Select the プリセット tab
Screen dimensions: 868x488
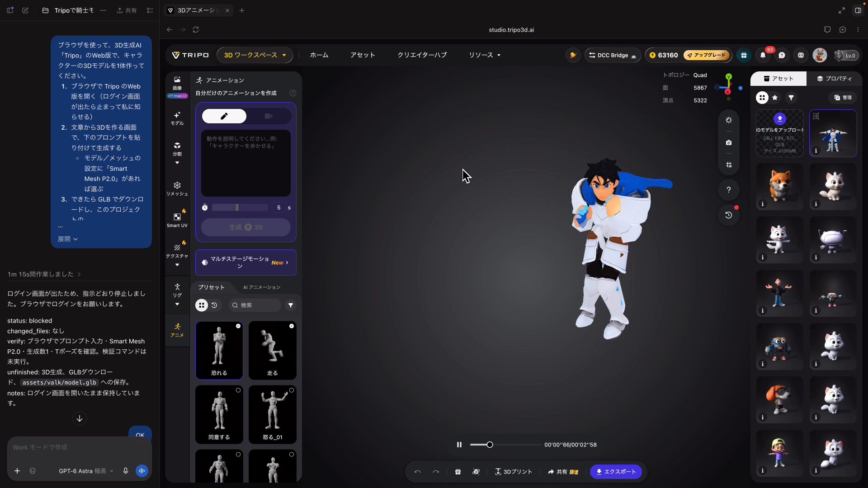[212, 287]
